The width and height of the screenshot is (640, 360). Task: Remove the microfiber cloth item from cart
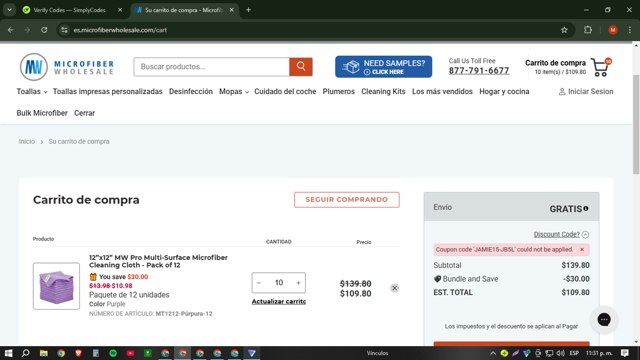[394, 288]
